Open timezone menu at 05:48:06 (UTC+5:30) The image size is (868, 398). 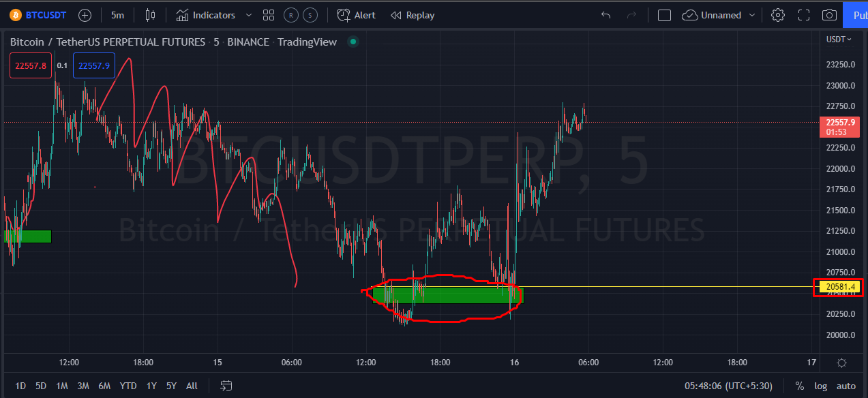(728, 386)
